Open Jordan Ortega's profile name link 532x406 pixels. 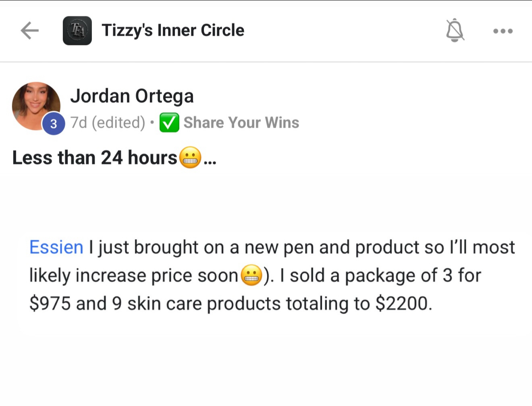[132, 96]
